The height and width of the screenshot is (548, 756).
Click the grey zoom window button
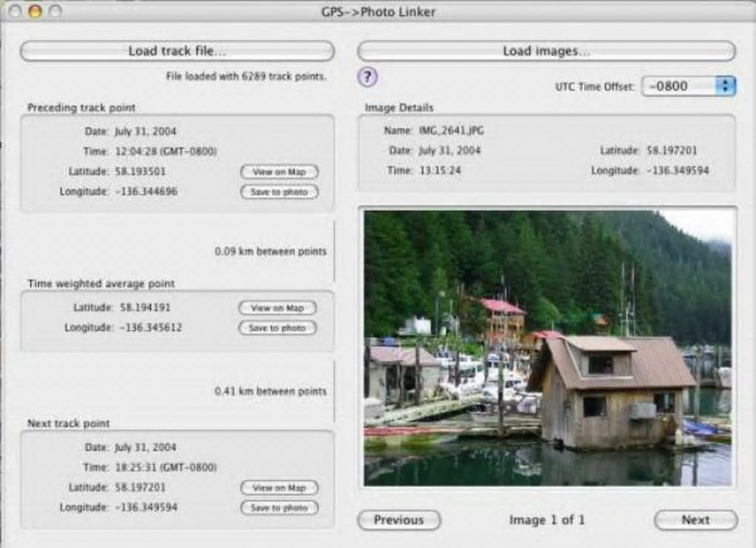click(56, 11)
